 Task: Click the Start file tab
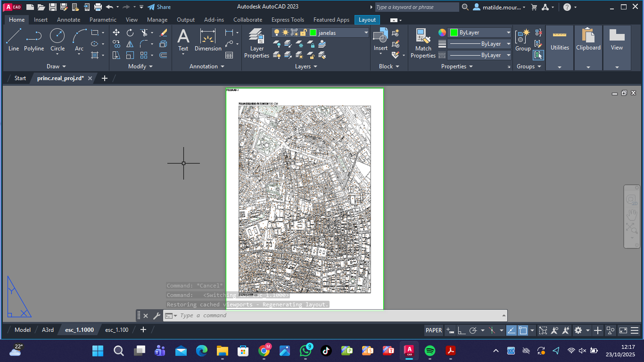(20, 78)
